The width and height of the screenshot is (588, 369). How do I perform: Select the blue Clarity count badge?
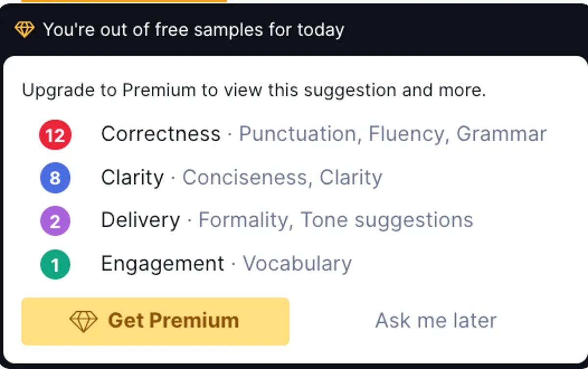[x=55, y=178]
